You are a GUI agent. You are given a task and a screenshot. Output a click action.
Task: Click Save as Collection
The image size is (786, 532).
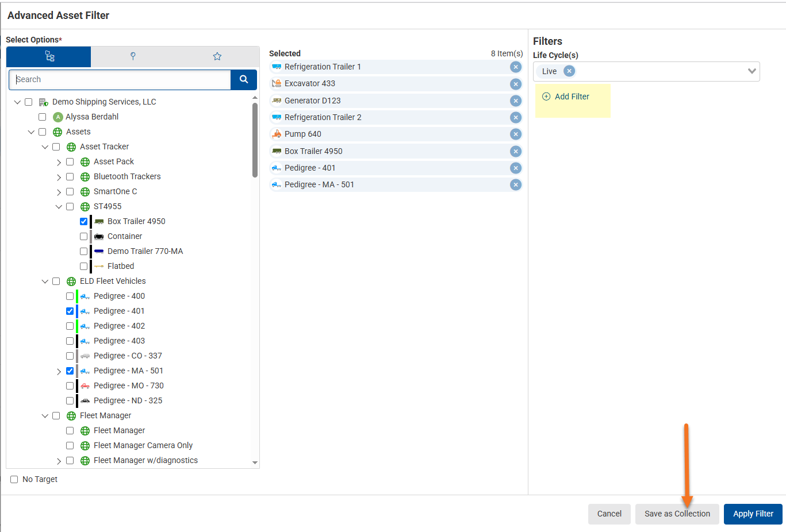point(677,514)
